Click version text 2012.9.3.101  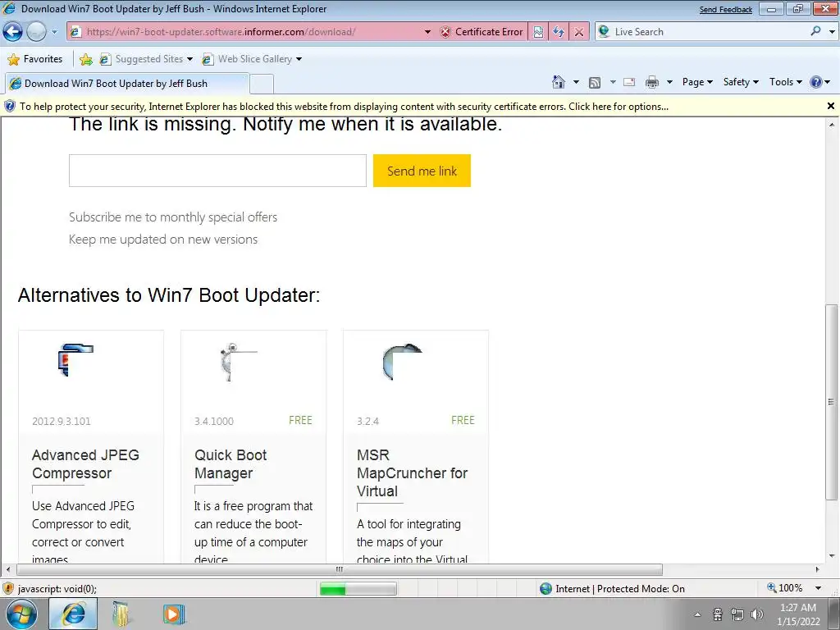click(x=61, y=421)
